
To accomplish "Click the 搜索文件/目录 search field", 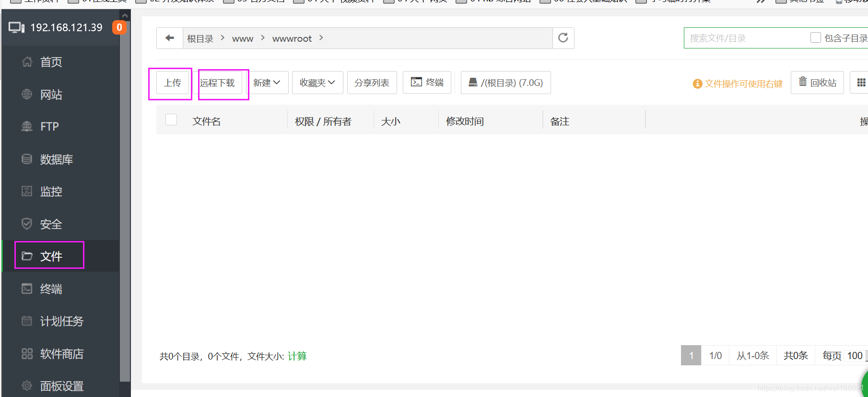I will (746, 38).
